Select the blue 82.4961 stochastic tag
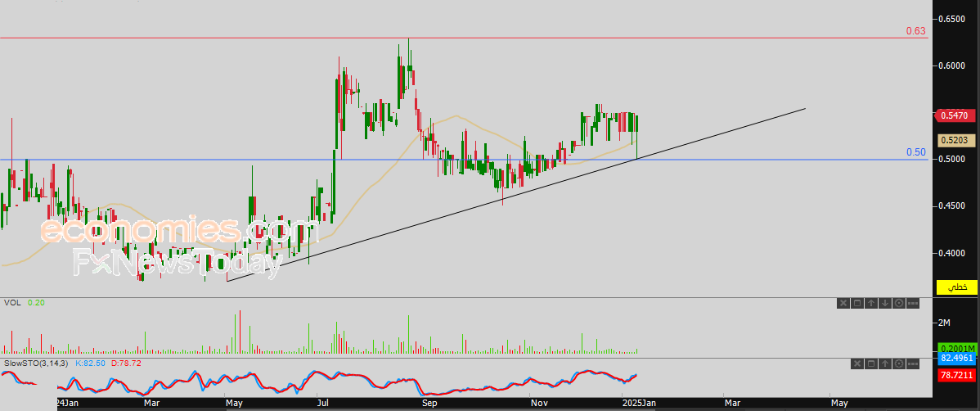Viewport: 980px width, 411px height. 957,359
